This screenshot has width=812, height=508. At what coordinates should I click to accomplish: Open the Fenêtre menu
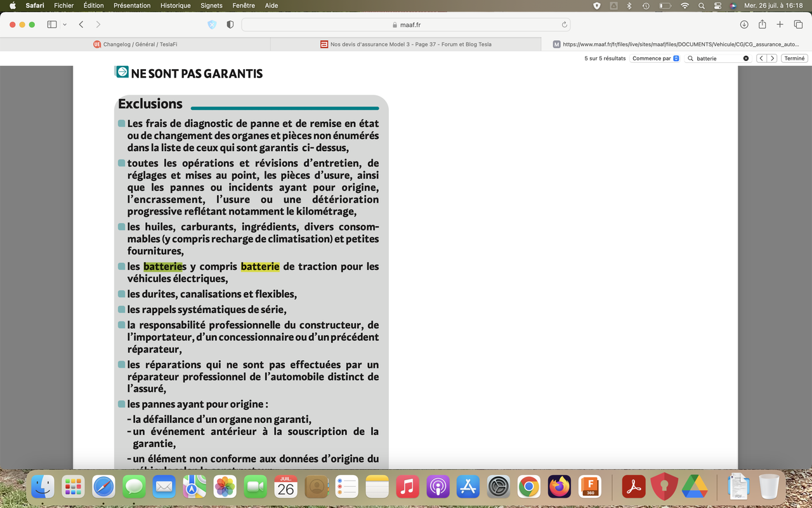tap(244, 6)
